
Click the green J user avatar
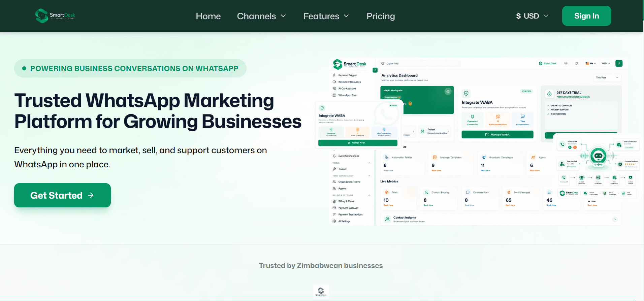tap(619, 63)
